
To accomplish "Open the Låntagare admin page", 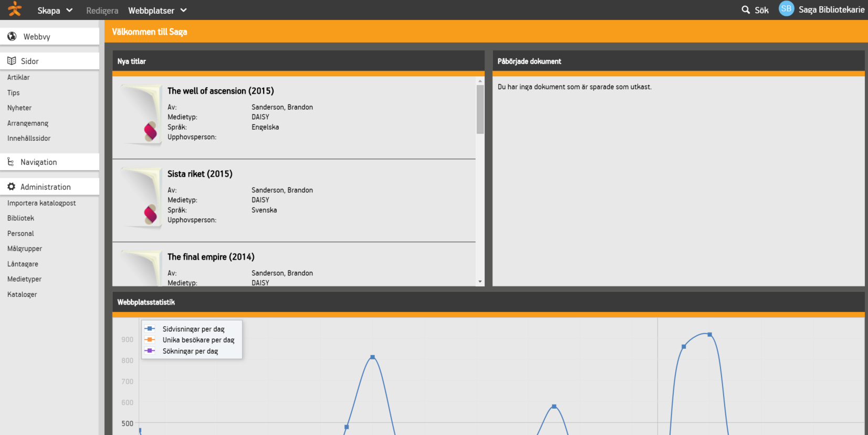I will point(23,264).
